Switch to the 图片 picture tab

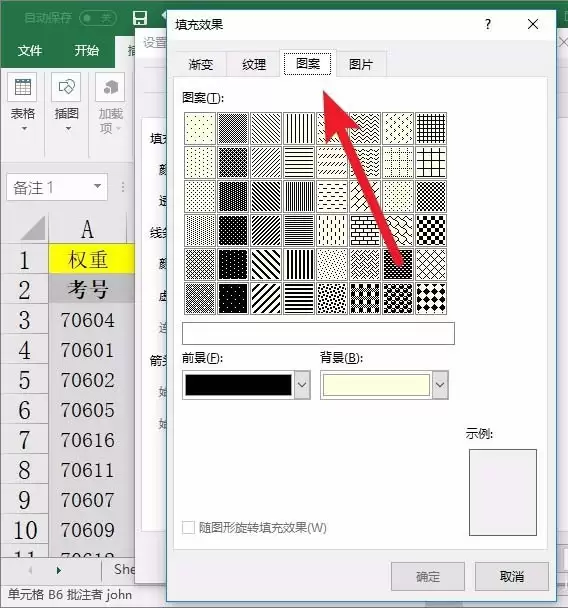[361, 64]
